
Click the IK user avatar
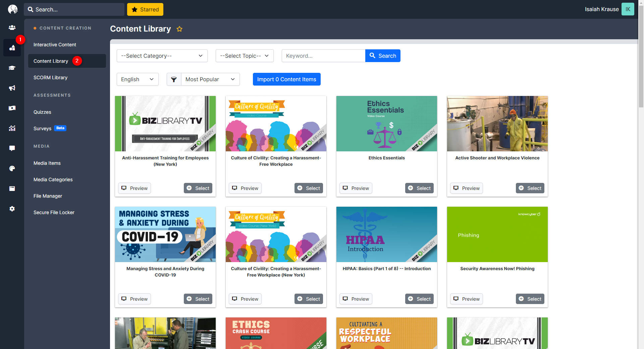coord(628,9)
